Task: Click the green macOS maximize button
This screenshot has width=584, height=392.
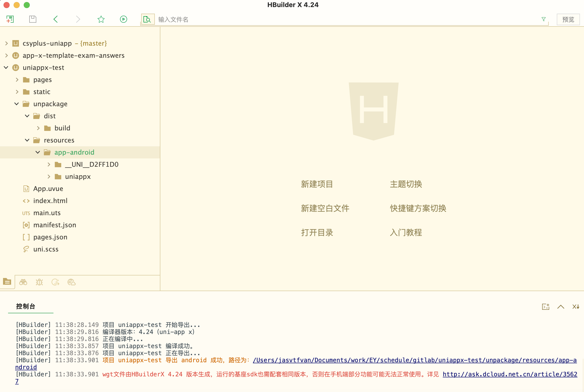Action: [x=27, y=5]
